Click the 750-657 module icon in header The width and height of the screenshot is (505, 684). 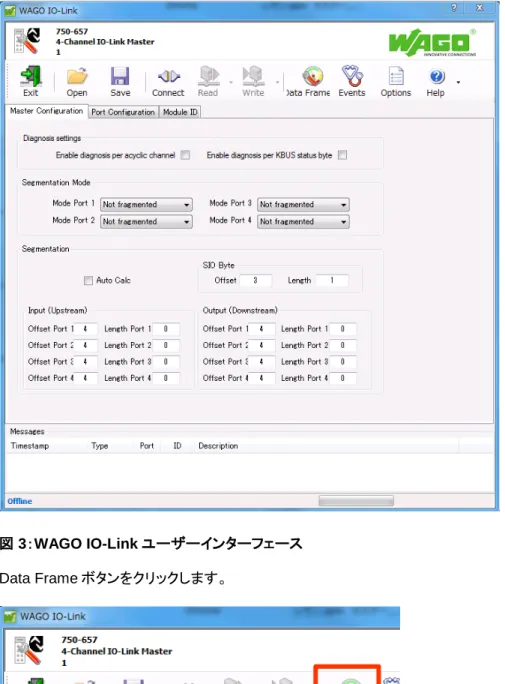click(x=27, y=41)
